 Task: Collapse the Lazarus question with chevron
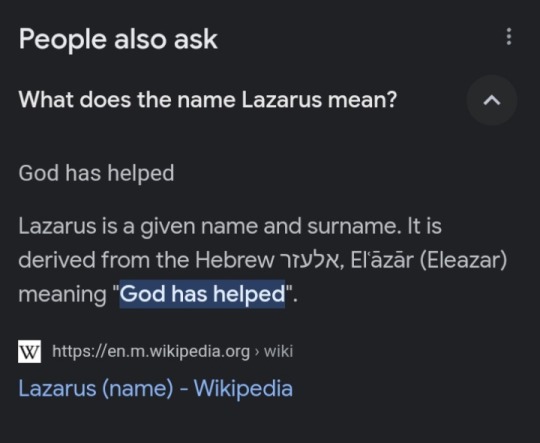(492, 100)
